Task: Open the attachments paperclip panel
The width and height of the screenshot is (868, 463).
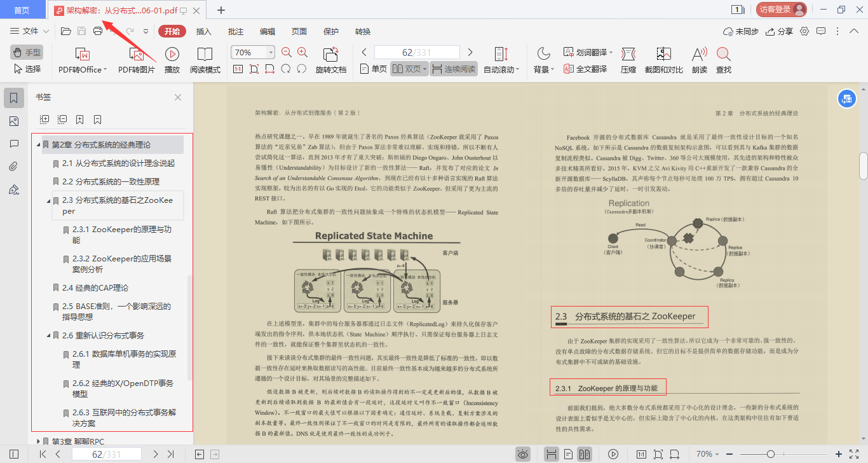Action: click(14, 167)
